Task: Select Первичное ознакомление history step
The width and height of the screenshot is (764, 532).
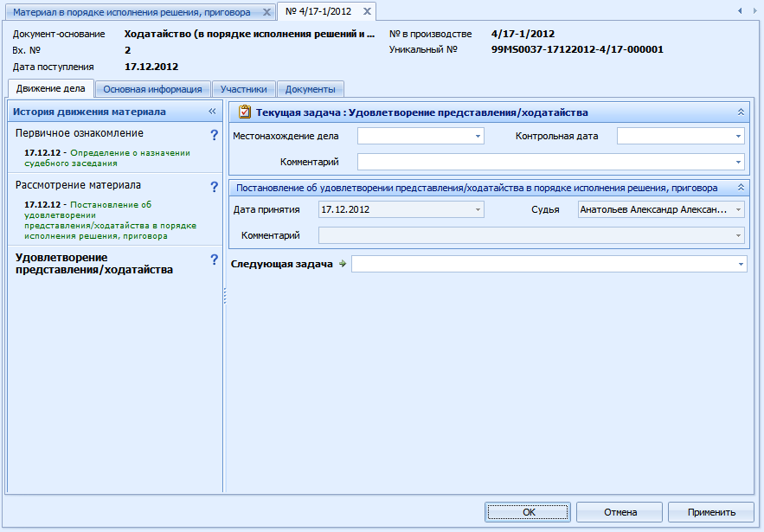Action: [x=80, y=133]
